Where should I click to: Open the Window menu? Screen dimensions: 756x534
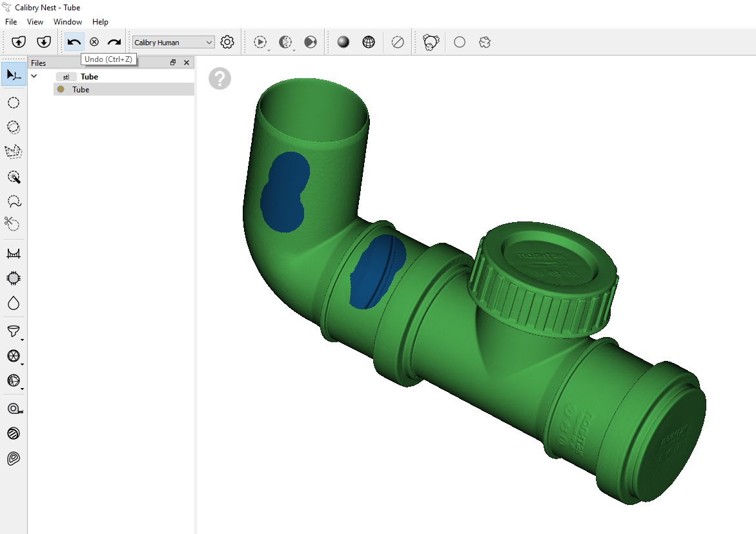(68, 22)
